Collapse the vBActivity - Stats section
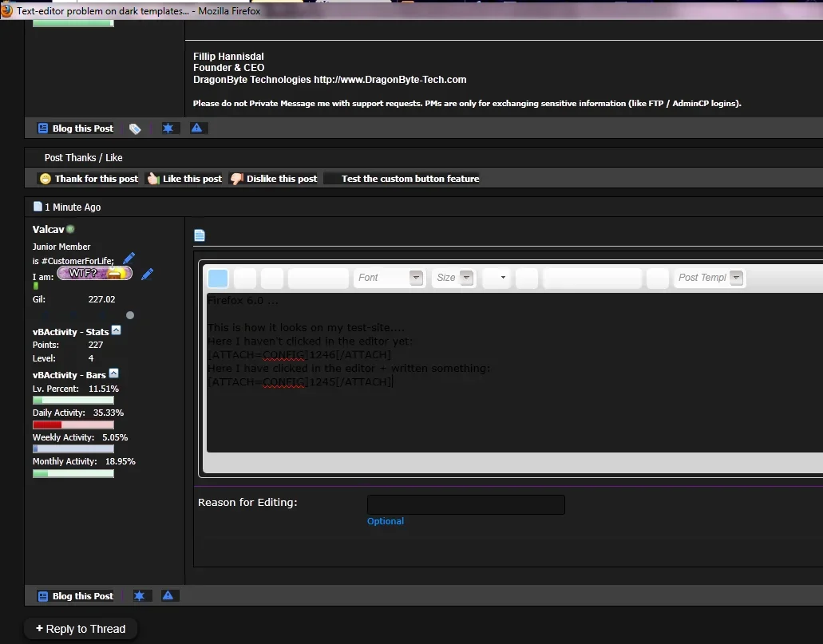Viewport: 823px width, 644px height. click(116, 330)
